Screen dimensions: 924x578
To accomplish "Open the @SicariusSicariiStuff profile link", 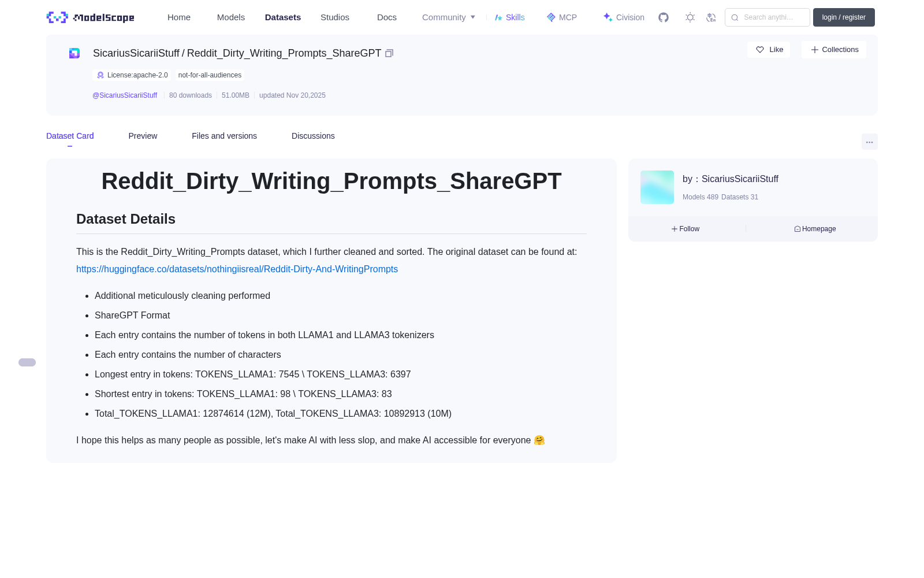I will 125,95.
